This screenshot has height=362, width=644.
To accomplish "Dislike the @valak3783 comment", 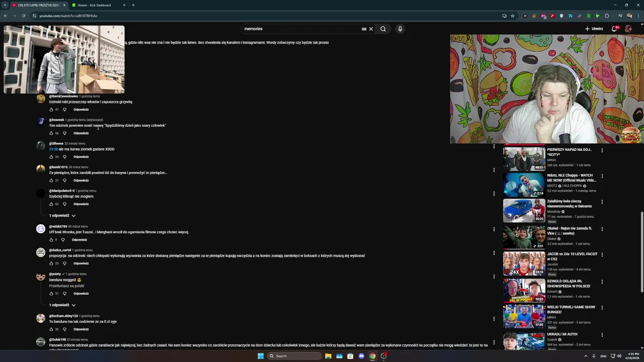I will [x=63, y=240].
